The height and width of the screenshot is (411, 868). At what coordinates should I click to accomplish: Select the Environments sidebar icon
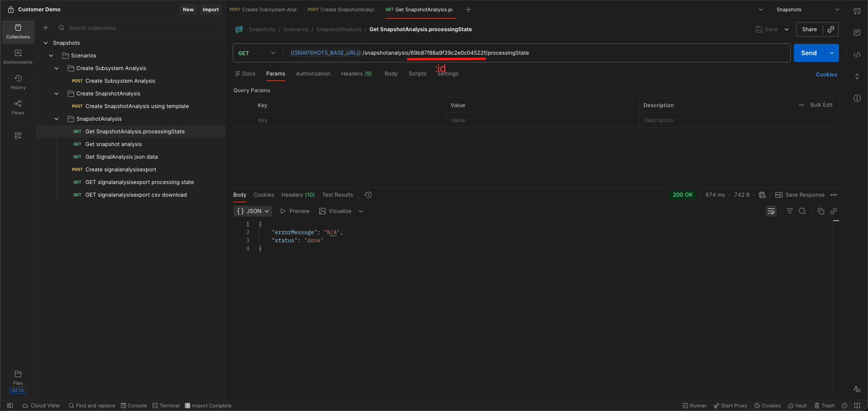tap(18, 56)
